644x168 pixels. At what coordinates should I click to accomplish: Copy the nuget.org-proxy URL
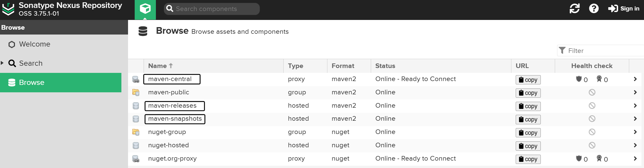(x=528, y=159)
